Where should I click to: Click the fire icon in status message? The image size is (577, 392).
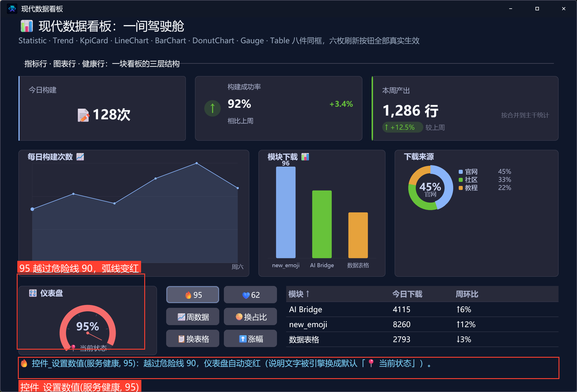tap(24, 363)
